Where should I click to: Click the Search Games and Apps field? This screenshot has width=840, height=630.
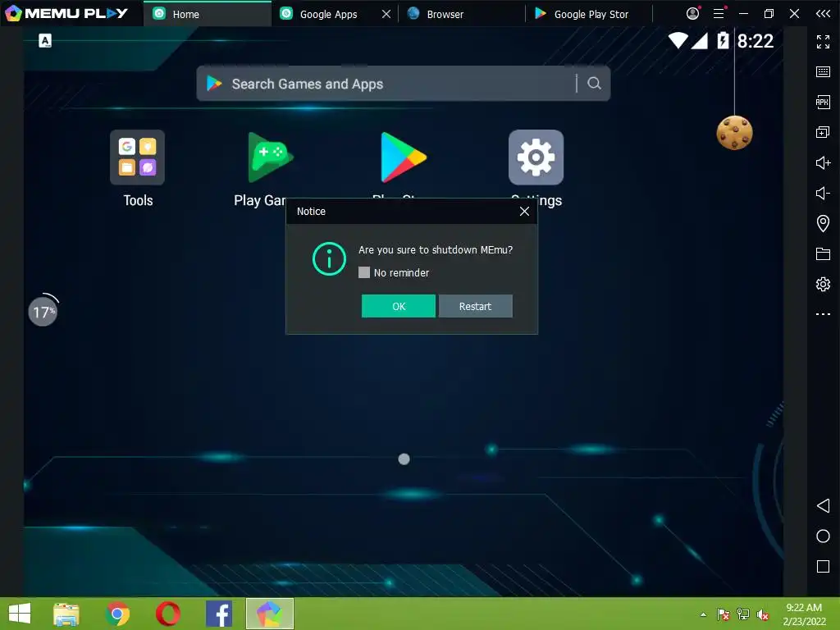pos(403,83)
